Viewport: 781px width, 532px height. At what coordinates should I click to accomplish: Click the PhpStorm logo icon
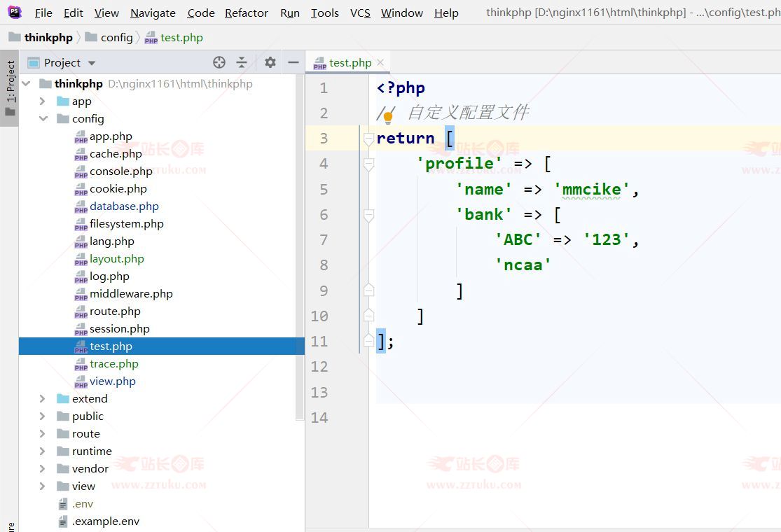coord(15,12)
